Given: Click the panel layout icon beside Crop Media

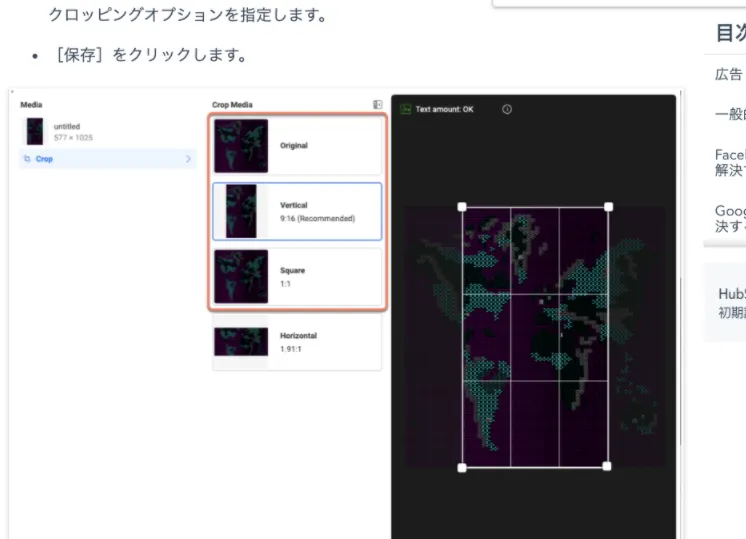Looking at the screenshot, I should tap(377, 104).
